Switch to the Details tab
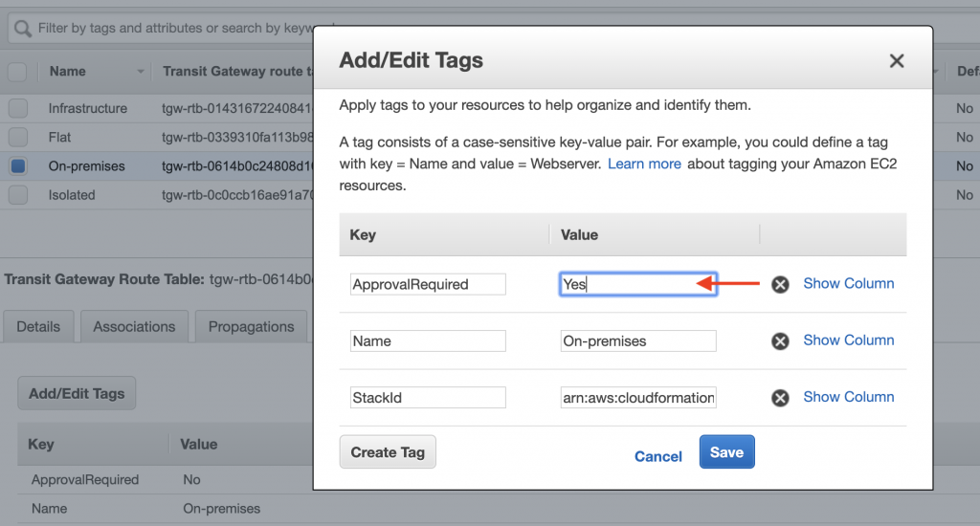The height and width of the screenshot is (526, 980). pos(38,326)
